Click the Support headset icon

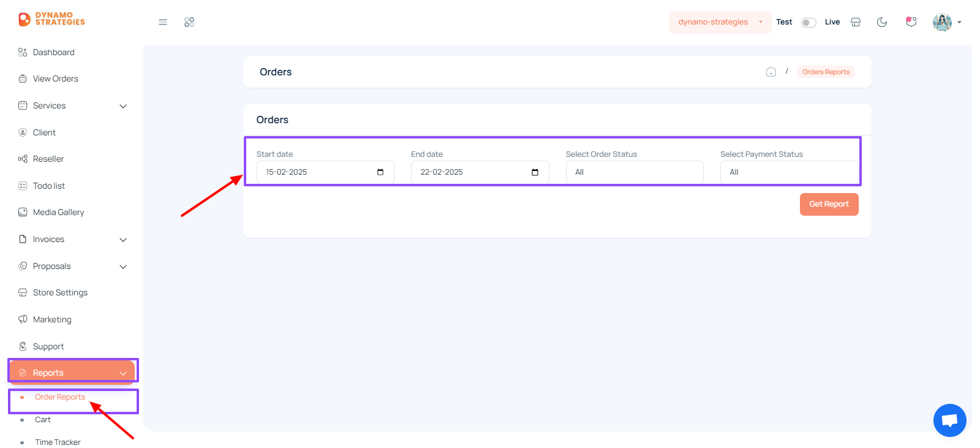tap(23, 346)
